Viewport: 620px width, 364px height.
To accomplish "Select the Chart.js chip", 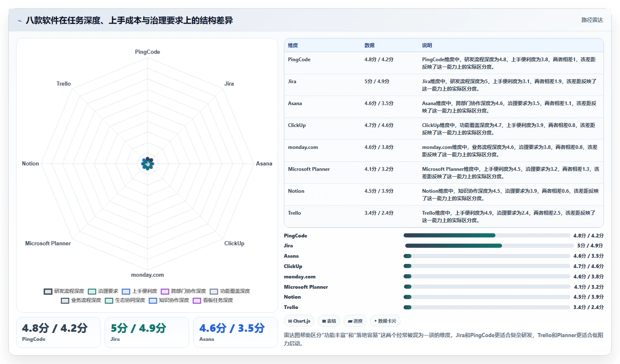I will click(299, 321).
